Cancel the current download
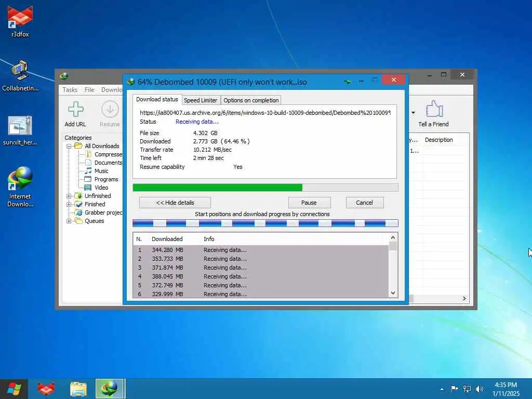532x399 pixels. (x=364, y=203)
